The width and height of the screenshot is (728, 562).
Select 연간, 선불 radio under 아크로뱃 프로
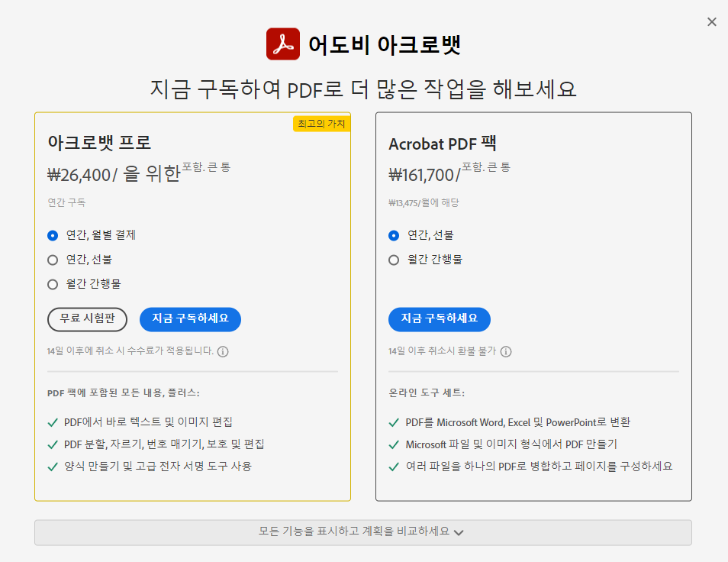(x=51, y=260)
